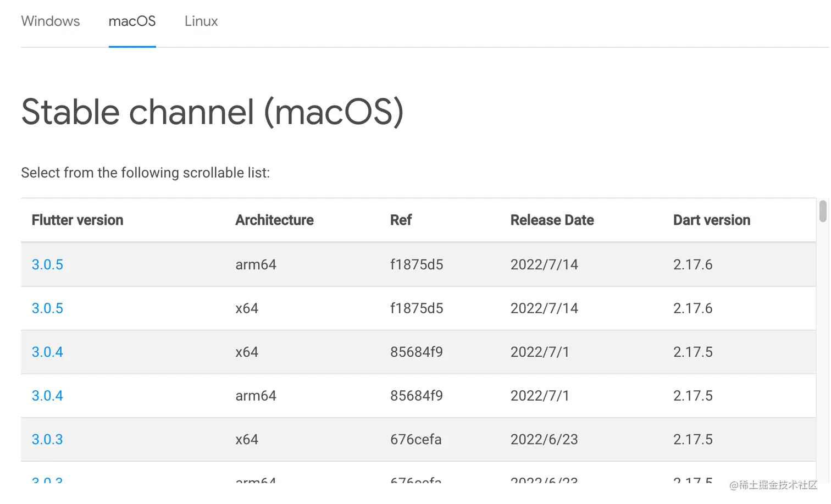The width and height of the screenshot is (831, 504).
Task: Click the Dart version column header
Action: click(x=711, y=220)
